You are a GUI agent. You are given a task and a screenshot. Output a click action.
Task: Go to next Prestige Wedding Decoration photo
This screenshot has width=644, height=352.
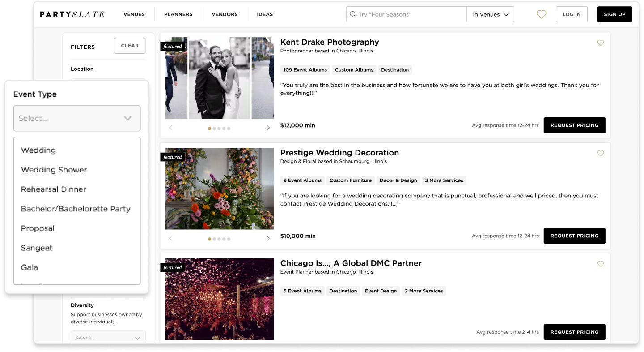tap(268, 239)
